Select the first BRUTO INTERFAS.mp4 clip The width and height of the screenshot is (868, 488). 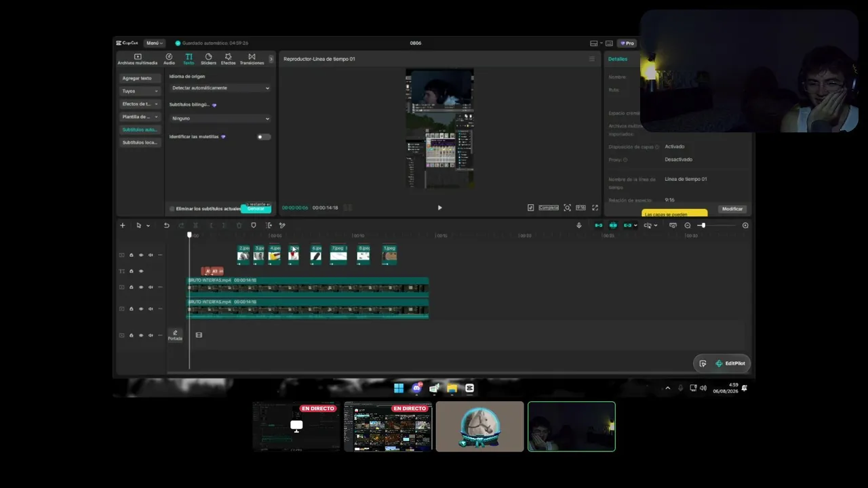tap(308, 286)
